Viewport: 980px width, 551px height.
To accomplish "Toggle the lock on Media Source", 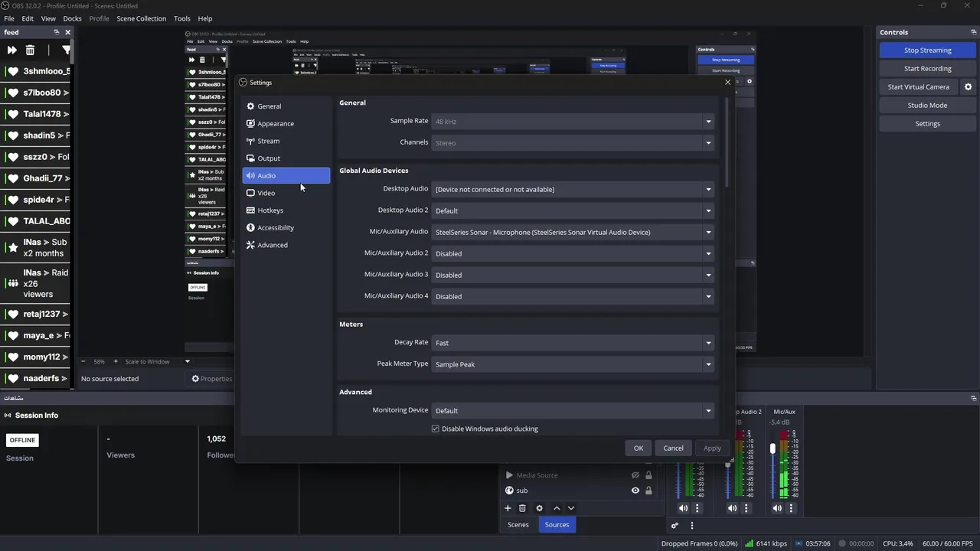I will pyautogui.click(x=648, y=475).
